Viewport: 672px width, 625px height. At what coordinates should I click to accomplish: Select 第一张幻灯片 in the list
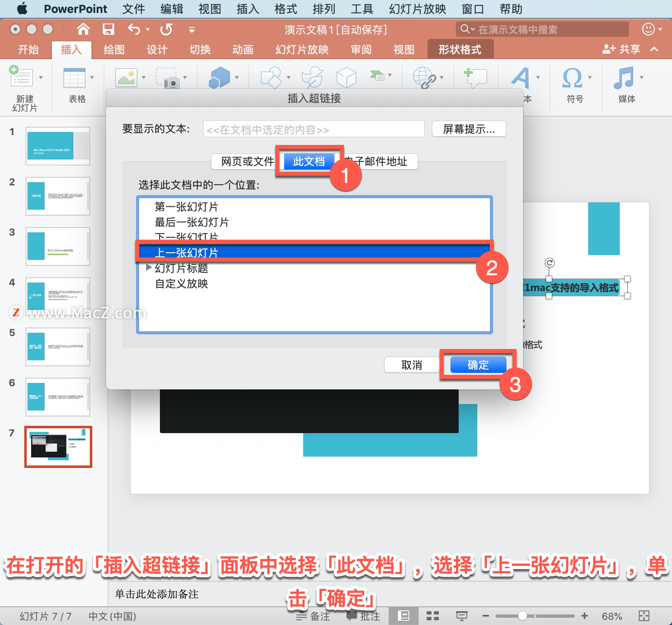314,207
